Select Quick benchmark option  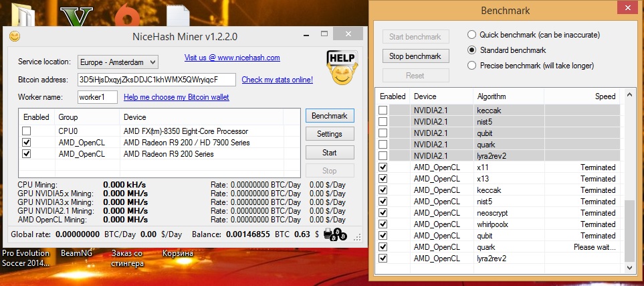(472, 35)
